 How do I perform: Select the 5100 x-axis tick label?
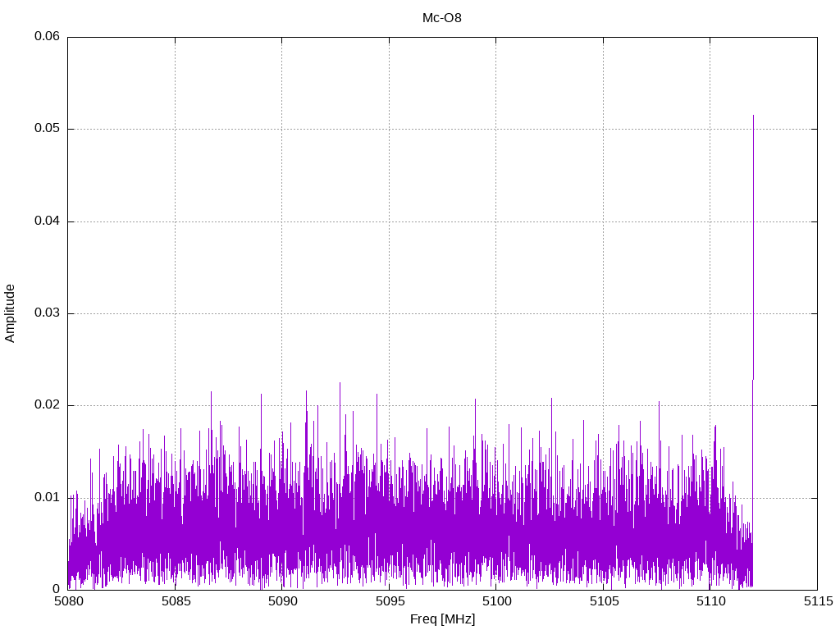click(x=496, y=601)
